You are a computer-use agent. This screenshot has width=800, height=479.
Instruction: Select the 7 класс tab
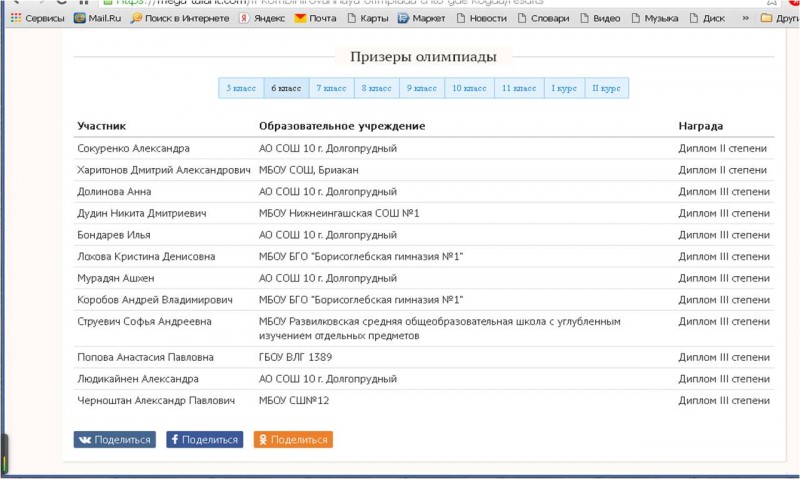(331, 88)
